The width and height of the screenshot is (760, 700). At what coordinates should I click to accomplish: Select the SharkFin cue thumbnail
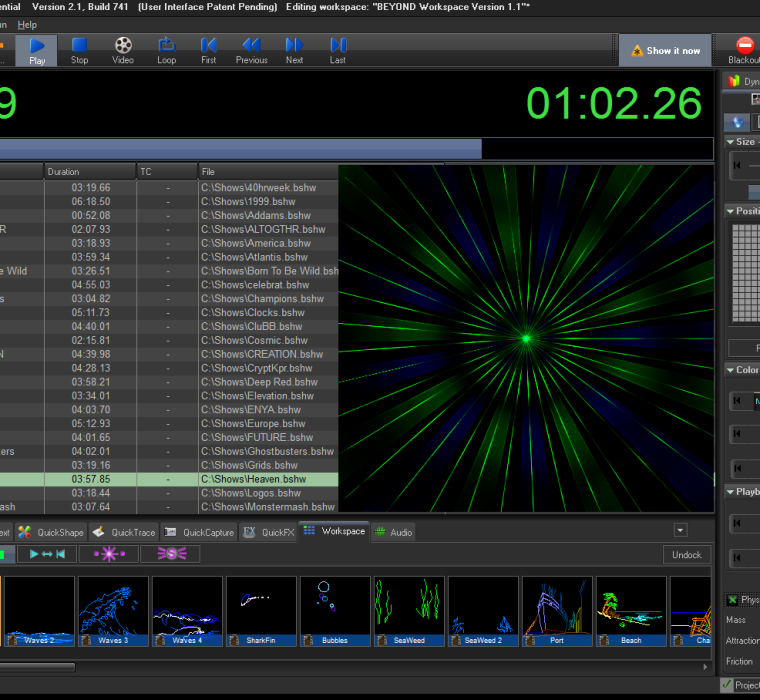261,611
